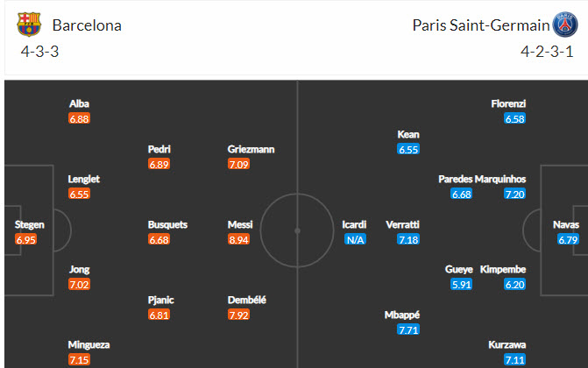
Task: Click the Barcelona club crest icon
Action: (x=29, y=25)
